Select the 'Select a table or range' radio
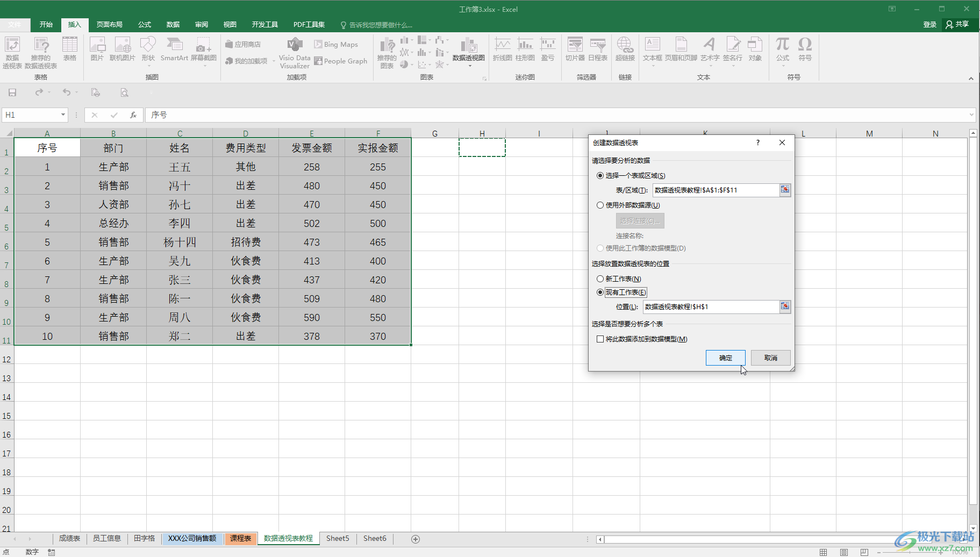This screenshot has width=980, height=557. pos(600,175)
